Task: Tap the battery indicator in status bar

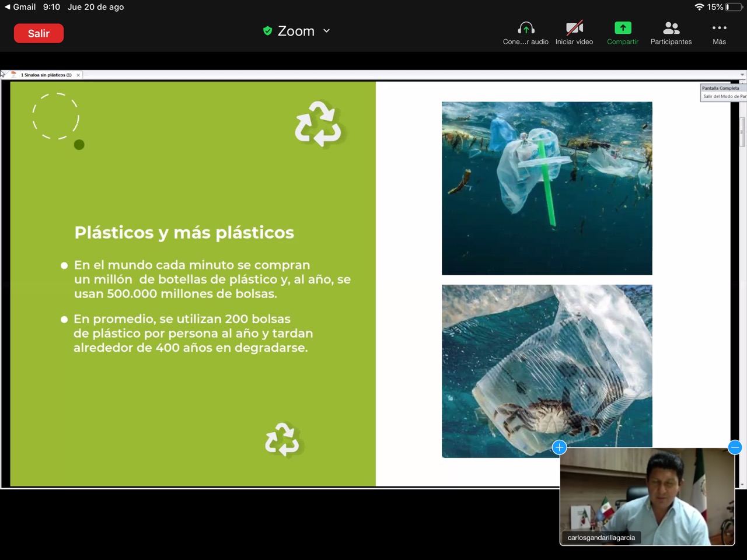Action: [735, 7]
